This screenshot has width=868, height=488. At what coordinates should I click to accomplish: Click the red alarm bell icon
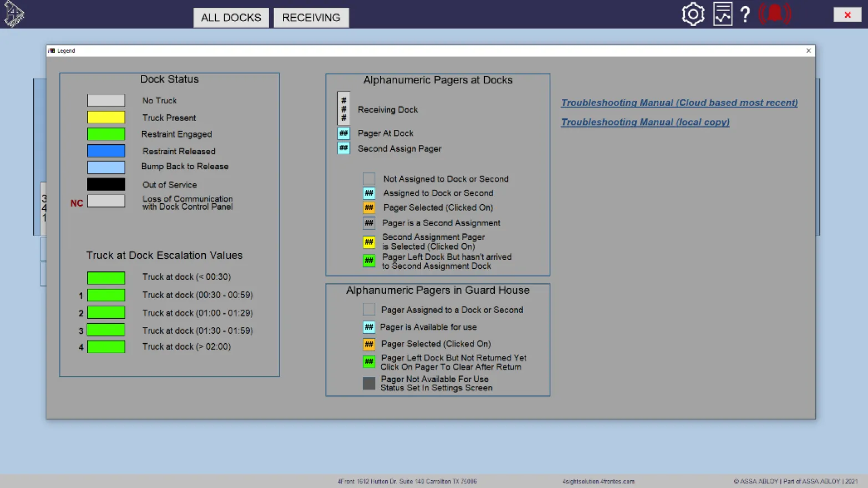click(x=774, y=14)
